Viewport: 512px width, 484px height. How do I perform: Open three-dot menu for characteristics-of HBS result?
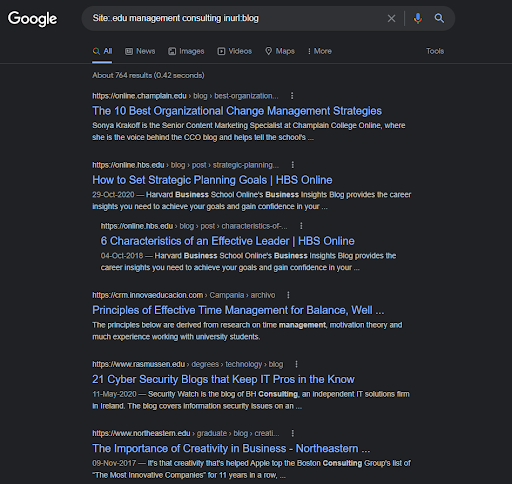[x=301, y=226]
